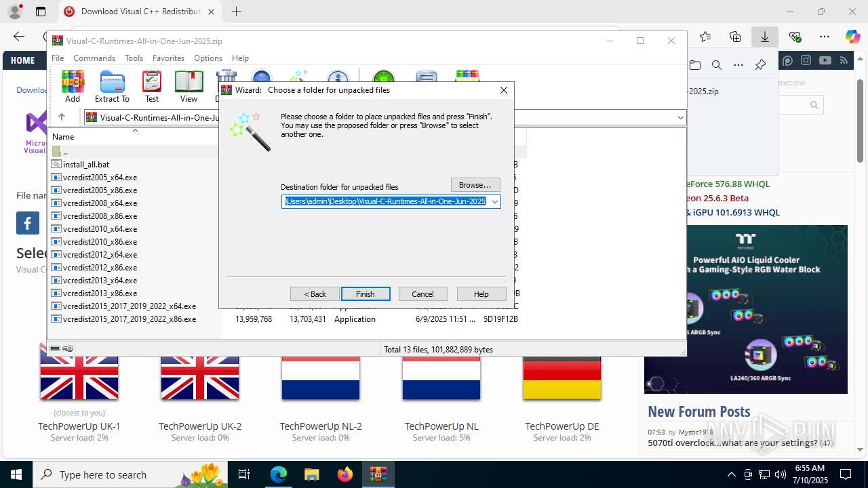Open the Help menu in WinRAR

click(x=240, y=58)
